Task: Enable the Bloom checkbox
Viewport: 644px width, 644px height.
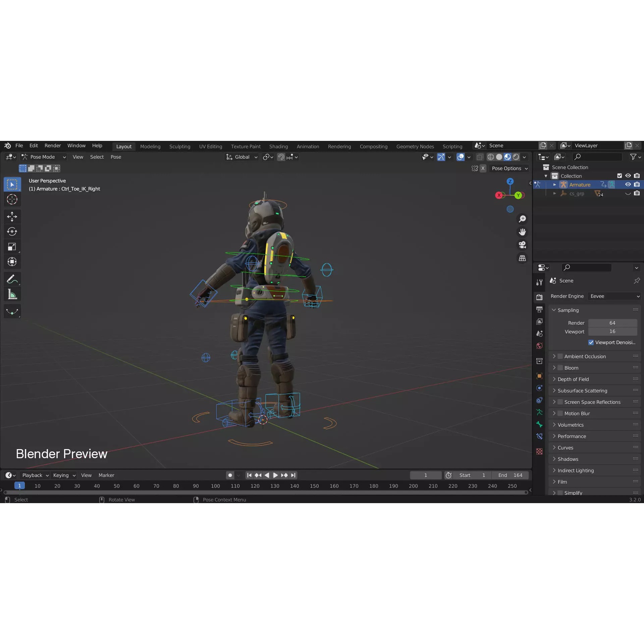Action: pyautogui.click(x=560, y=368)
